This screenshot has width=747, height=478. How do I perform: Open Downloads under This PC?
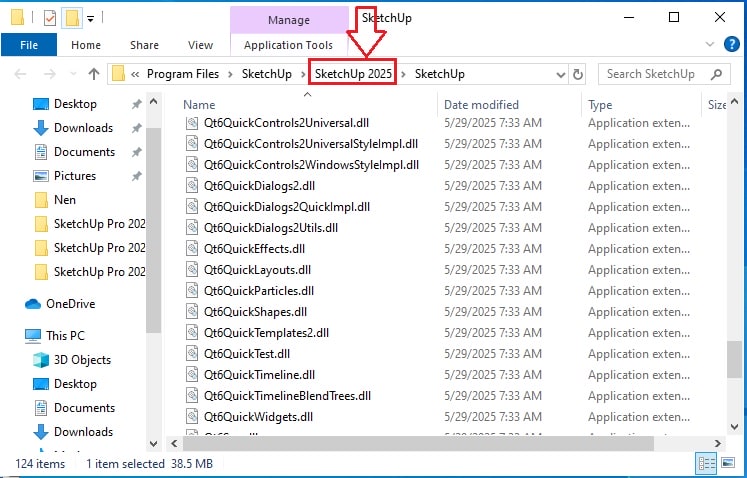[83, 432]
